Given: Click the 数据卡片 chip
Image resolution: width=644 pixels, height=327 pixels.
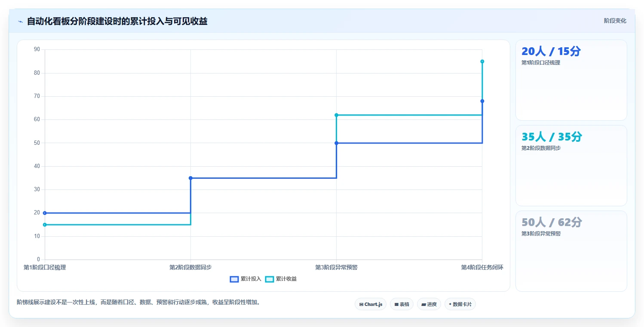Looking at the screenshot, I should pos(460,304).
